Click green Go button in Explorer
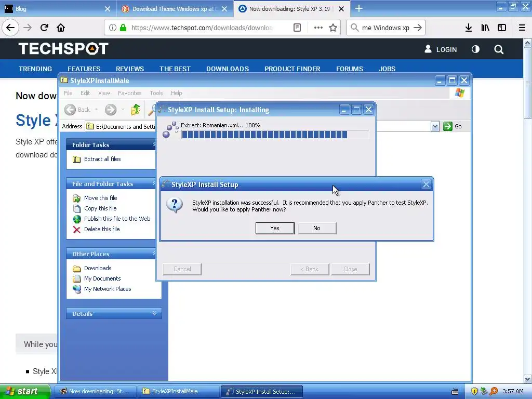This screenshot has height=399, width=532. click(453, 126)
